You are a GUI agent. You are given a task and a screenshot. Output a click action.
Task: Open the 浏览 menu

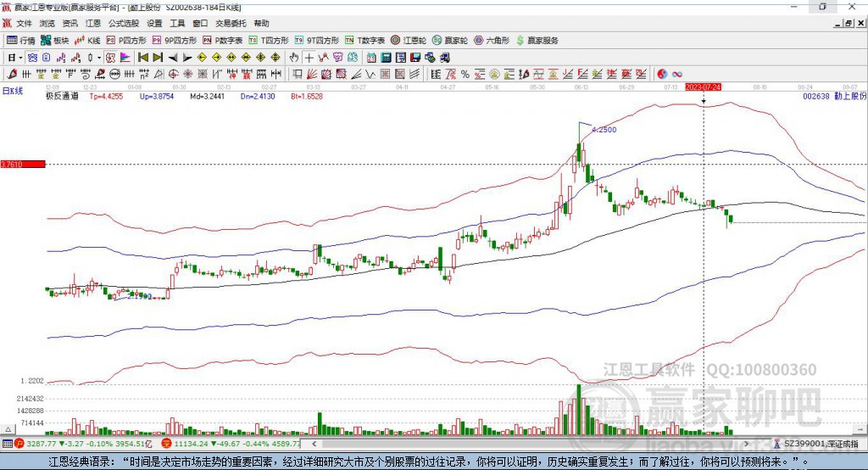point(47,23)
